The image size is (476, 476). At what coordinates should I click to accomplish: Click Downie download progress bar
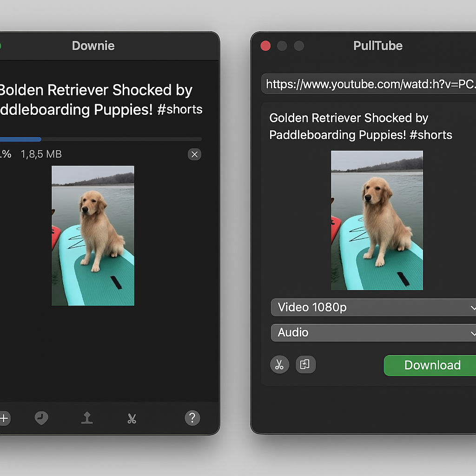(101, 139)
